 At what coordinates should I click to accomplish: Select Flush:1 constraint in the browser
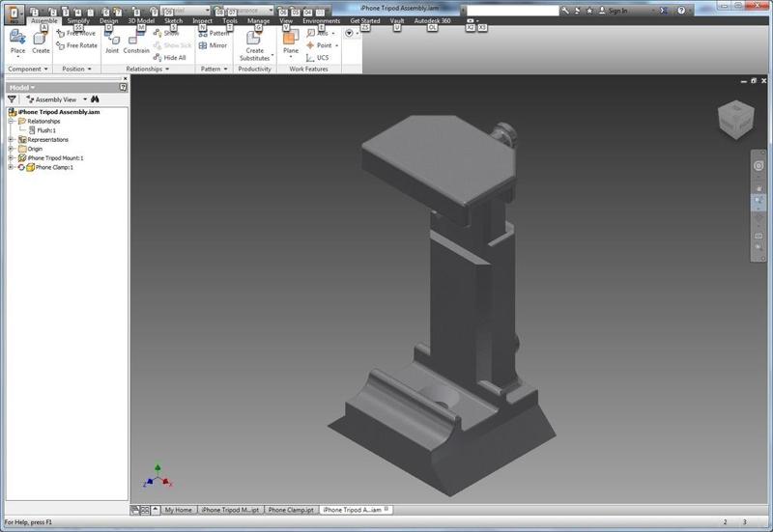[46, 130]
